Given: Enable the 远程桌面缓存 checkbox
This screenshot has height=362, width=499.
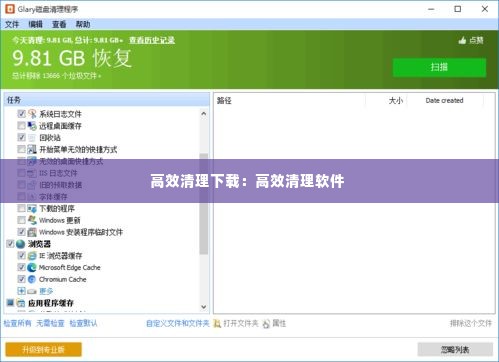Looking at the screenshot, I should pyautogui.click(x=21, y=126).
